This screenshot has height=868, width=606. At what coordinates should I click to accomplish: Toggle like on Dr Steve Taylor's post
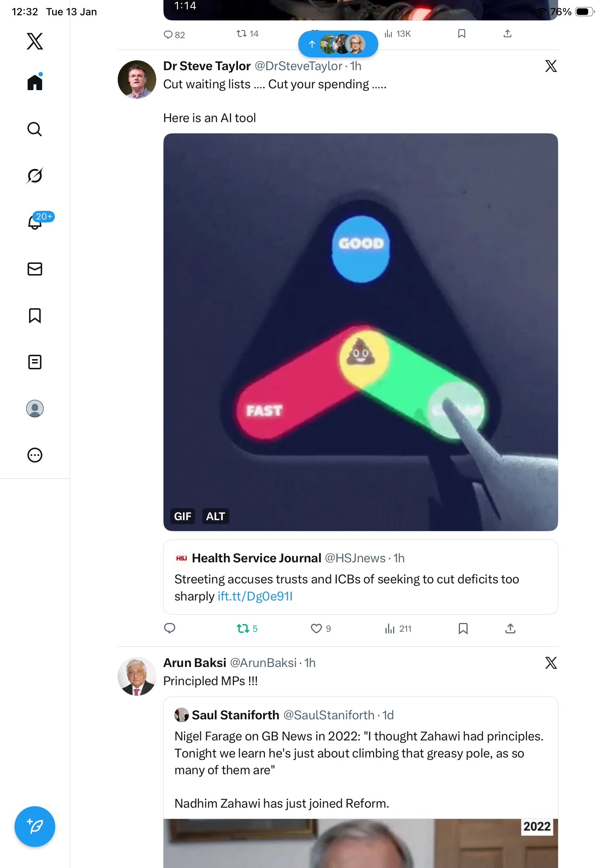click(x=316, y=628)
